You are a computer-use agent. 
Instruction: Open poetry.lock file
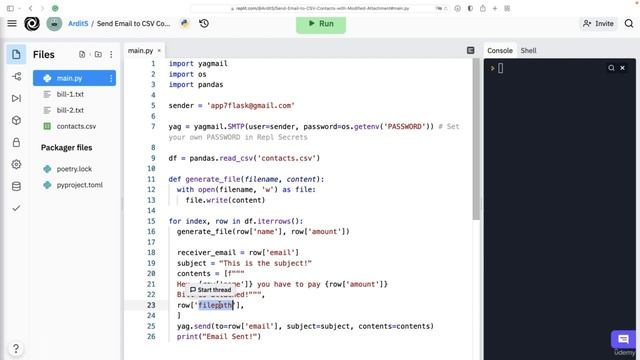pos(74,169)
